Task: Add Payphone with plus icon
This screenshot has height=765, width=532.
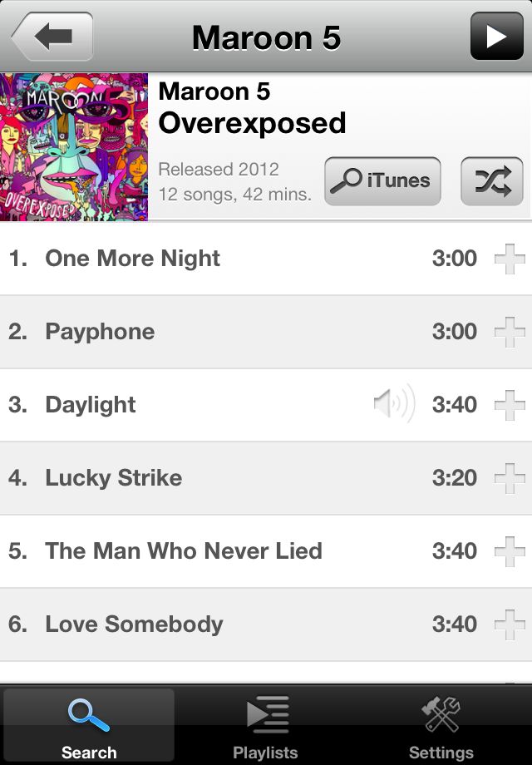Action: click(x=510, y=332)
